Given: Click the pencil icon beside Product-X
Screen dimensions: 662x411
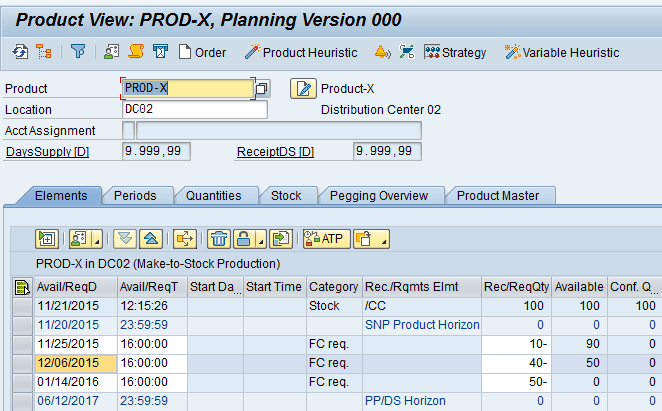Looking at the screenshot, I should pos(303,89).
